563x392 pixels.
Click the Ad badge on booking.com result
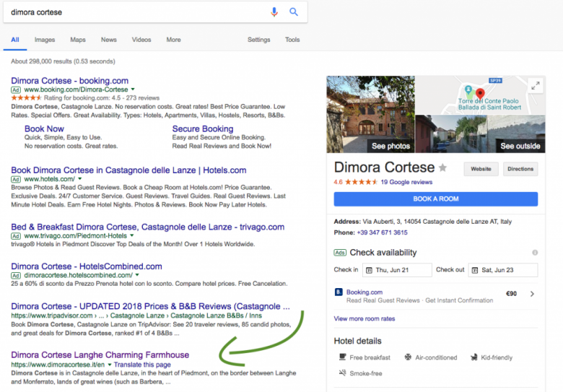pos(15,90)
